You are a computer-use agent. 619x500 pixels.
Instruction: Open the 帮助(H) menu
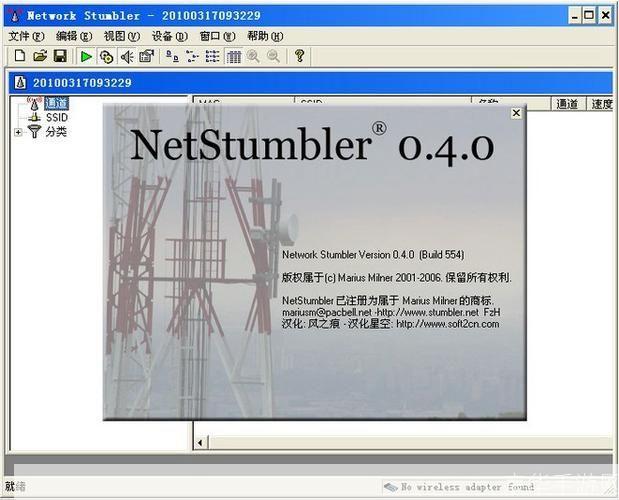[265, 36]
